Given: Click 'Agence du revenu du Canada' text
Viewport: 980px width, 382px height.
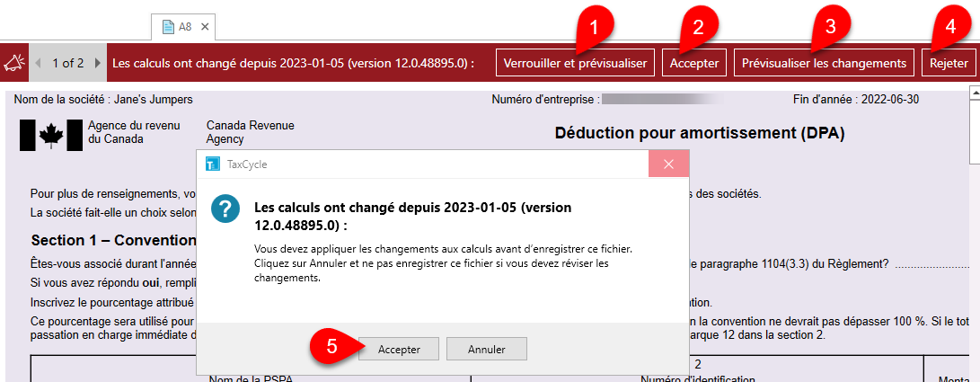Looking at the screenshot, I should [x=134, y=132].
